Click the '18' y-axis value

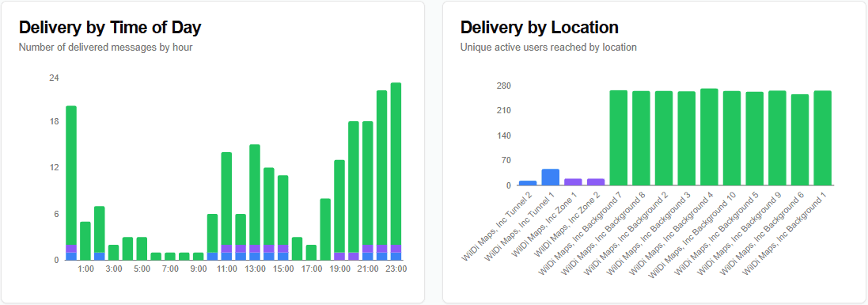[54, 121]
